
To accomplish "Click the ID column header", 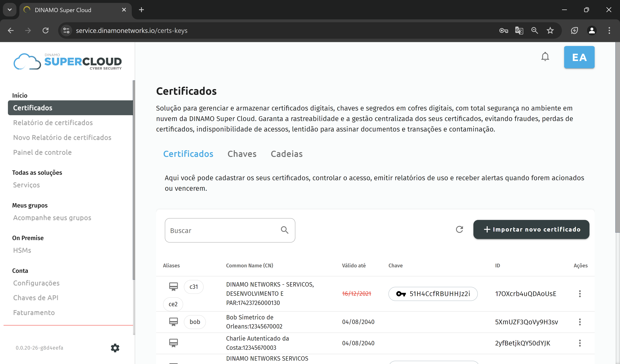I will 497,266.
